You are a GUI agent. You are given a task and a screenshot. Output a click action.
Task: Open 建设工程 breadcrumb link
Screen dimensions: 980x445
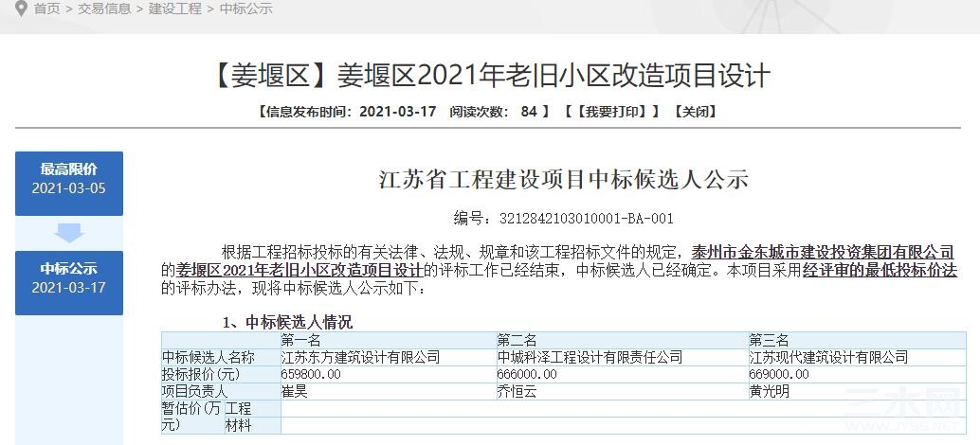click(175, 9)
